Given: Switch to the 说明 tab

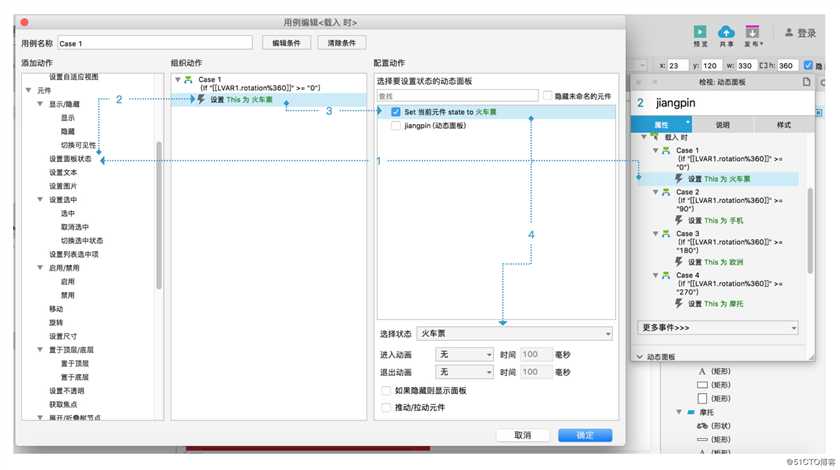Looking at the screenshot, I should coord(723,124).
